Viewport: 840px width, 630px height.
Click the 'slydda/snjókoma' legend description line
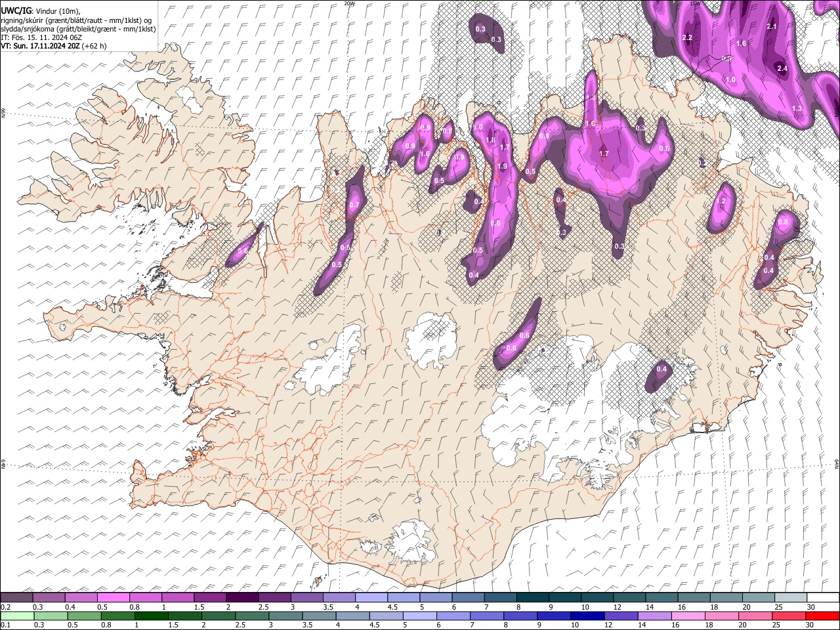click(x=78, y=29)
